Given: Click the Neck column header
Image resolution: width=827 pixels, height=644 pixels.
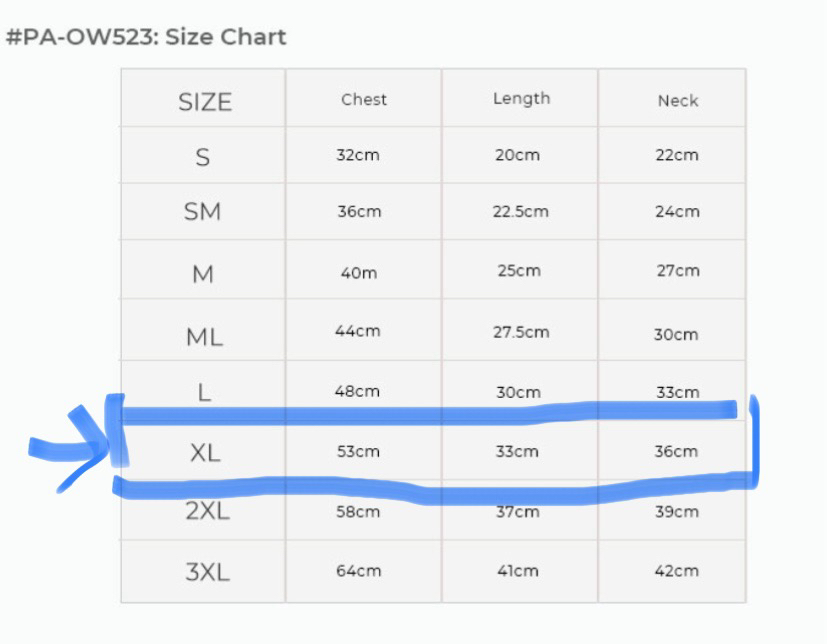Looking at the screenshot, I should click(x=677, y=100).
